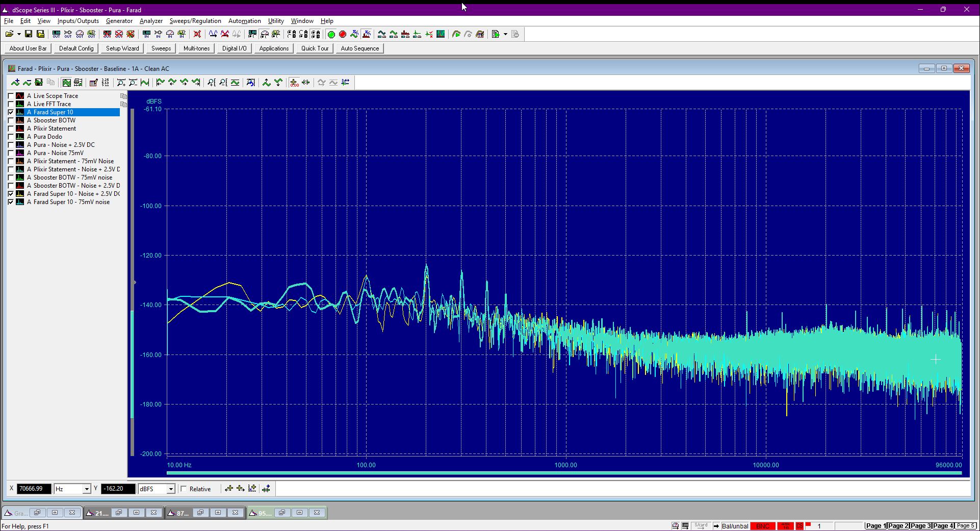
Task: Click the numeric values list icon
Action: [x=106, y=83]
